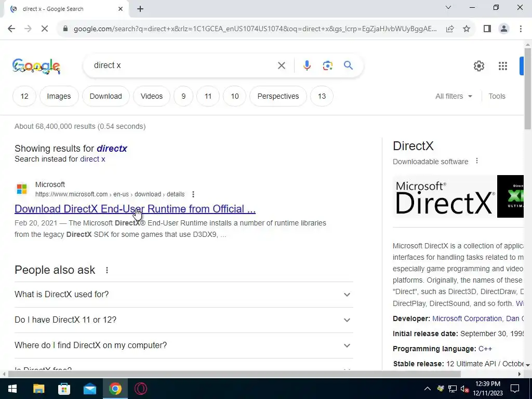Screen dimensions: 532x399
Task: Open the Mail app from the taskbar
Action: pos(89,389)
